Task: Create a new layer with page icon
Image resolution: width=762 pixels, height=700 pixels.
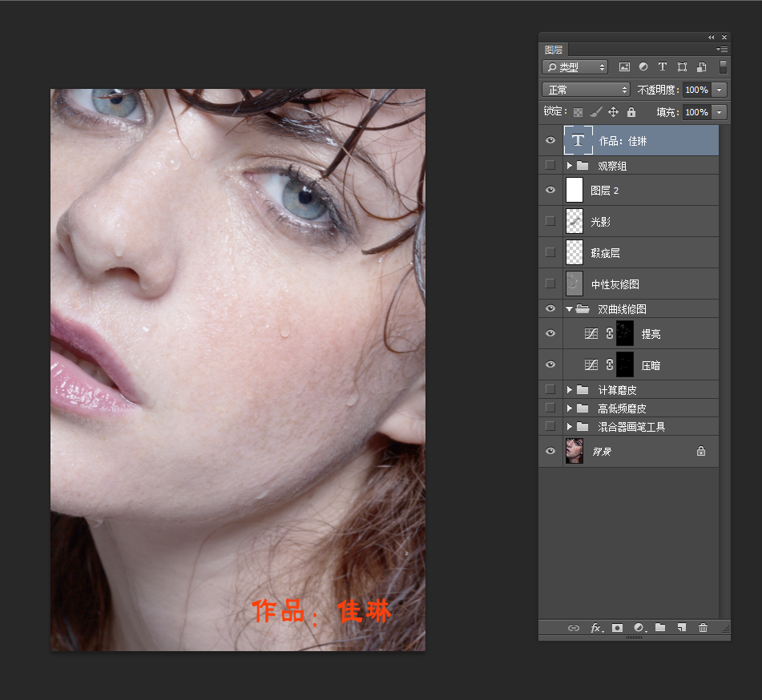Action: pos(681,628)
